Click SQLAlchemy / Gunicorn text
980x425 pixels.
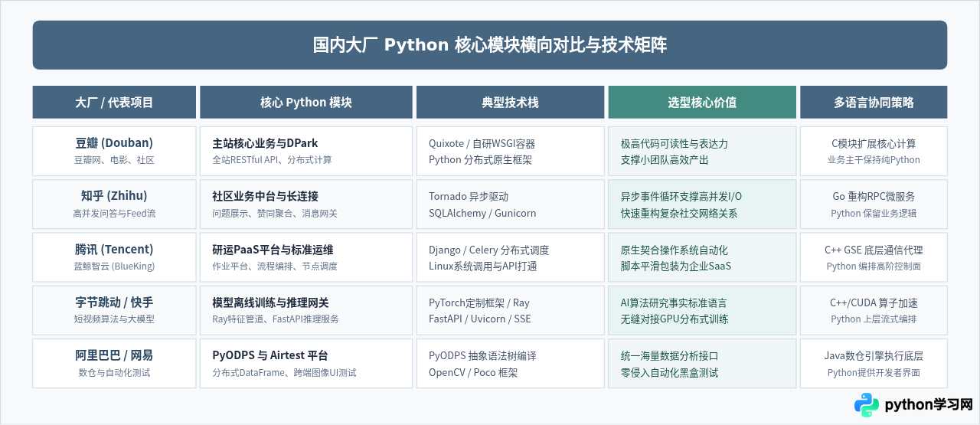(482, 214)
